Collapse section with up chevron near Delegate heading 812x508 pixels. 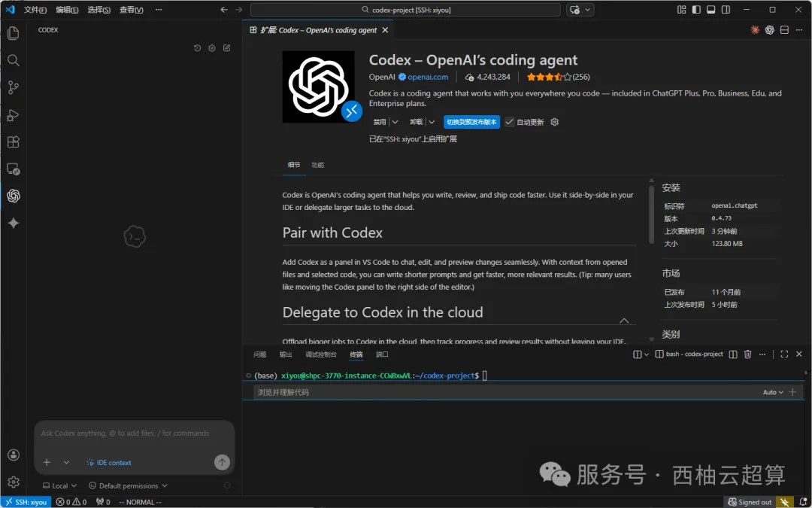624,321
